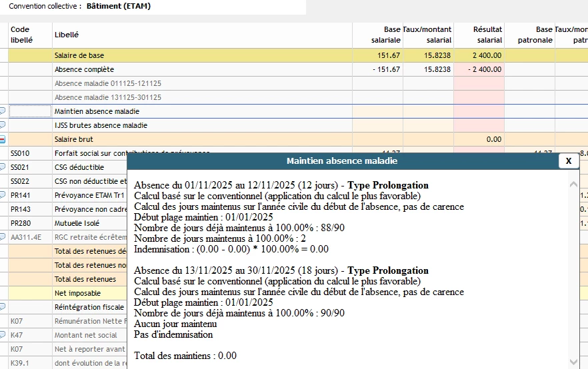Image resolution: width=588 pixels, height=369 pixels.
Task: Click 'Nombre de jours maintenus à 100.00% : 2'
Action: click(220, 238)
